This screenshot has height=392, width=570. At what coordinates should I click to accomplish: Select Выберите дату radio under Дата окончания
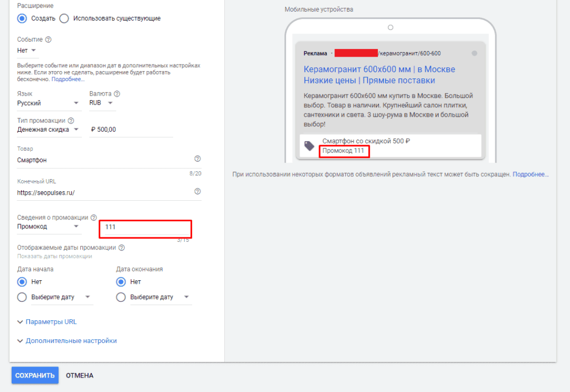point(121,297)
